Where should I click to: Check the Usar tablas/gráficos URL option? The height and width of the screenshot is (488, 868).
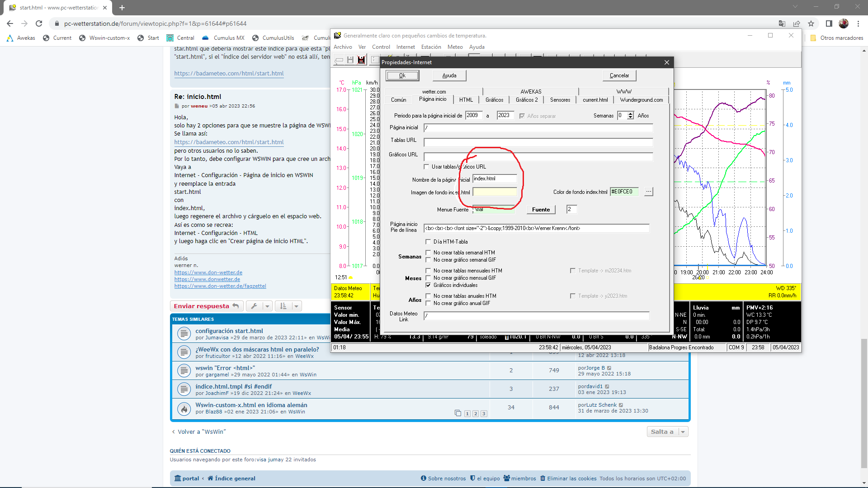click(x=426, y=167)
